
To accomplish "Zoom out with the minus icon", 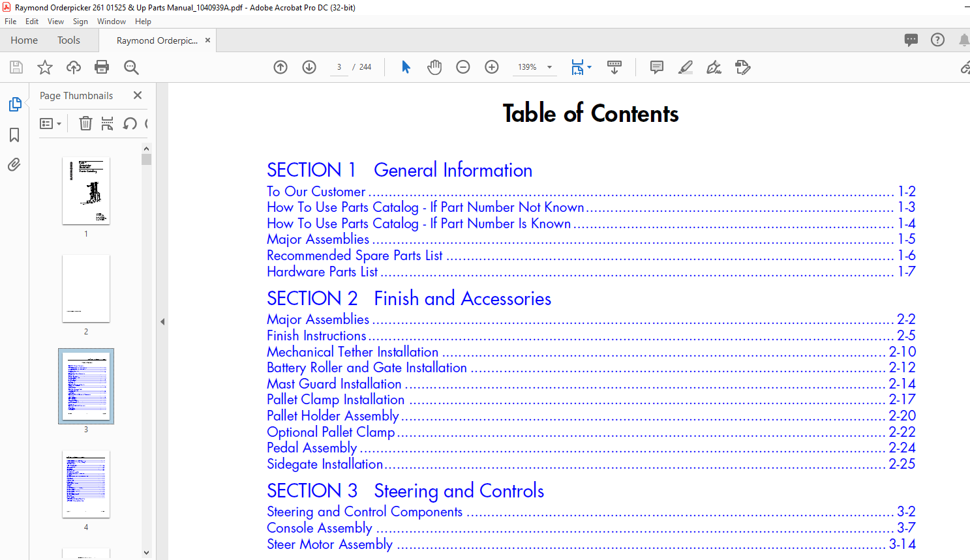I will pos(463,67).
